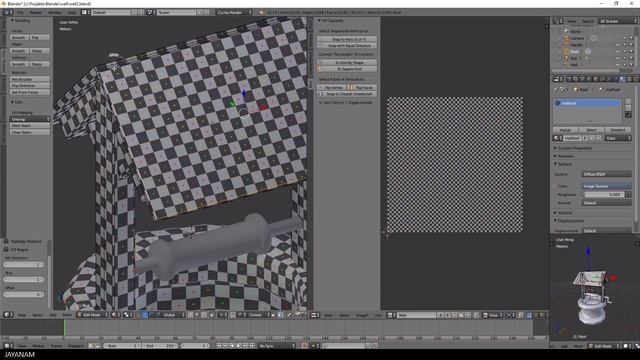Toggle selectability of Roof in outliner

[624, 51]
